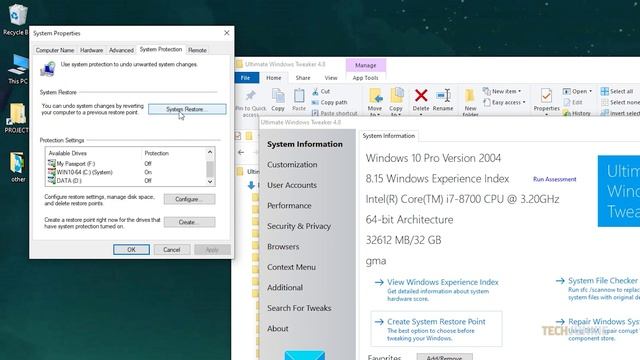Click the Run Assessment link
Viewport: 640px width, 360px height.
pos(554,179)
